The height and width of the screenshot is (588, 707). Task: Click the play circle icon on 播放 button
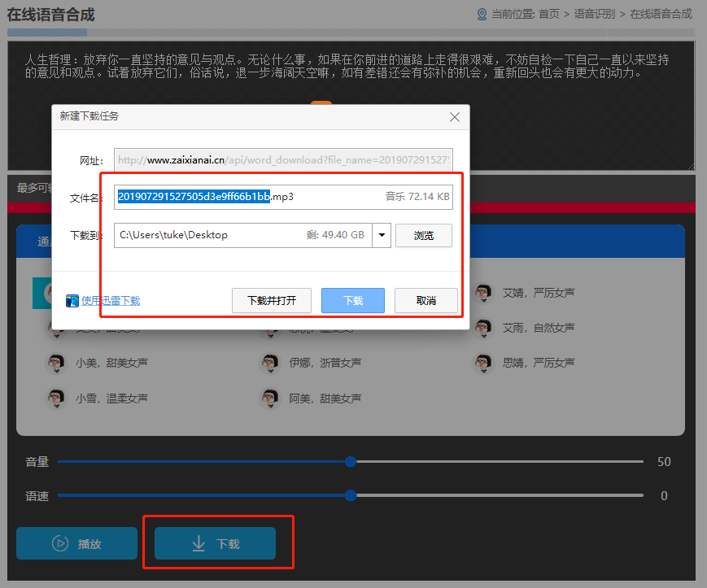coord(60,543)
